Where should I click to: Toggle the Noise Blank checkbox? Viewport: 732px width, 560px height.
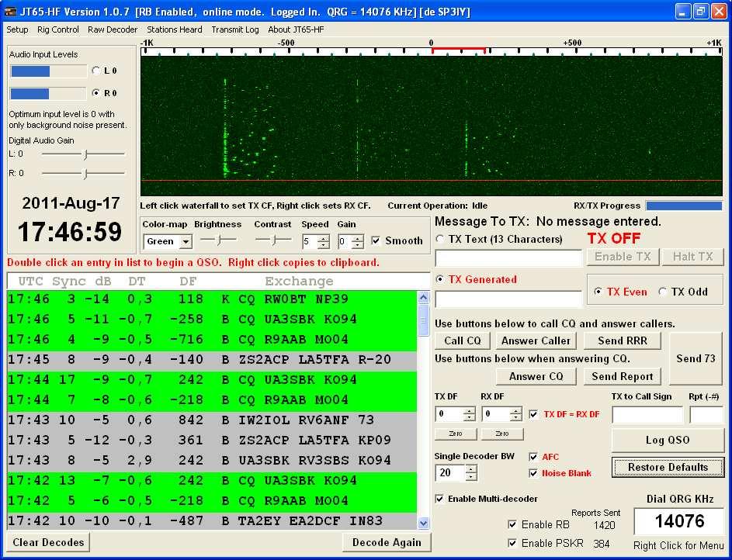click(x=533, y=473)
